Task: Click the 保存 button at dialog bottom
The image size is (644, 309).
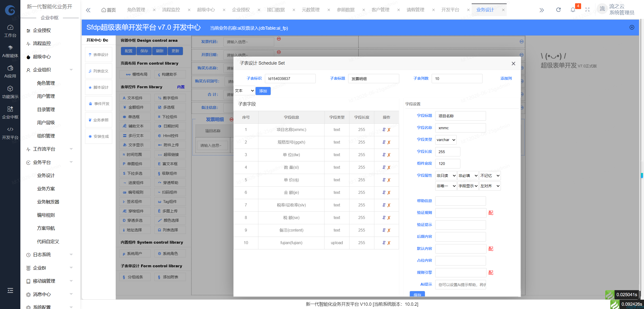Action: [x=417, y=294]
